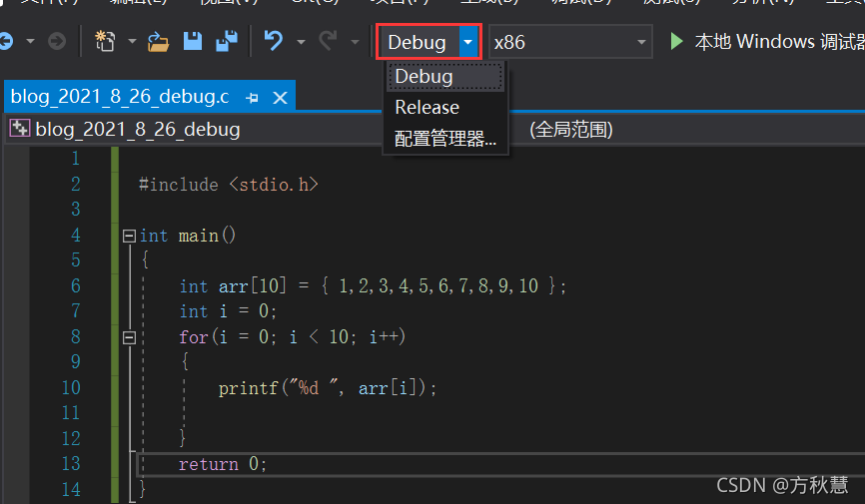Image resolution: width=865 pixels, height=504 pixels.
Task: Click the Save All icon
Action: (227, 41)
